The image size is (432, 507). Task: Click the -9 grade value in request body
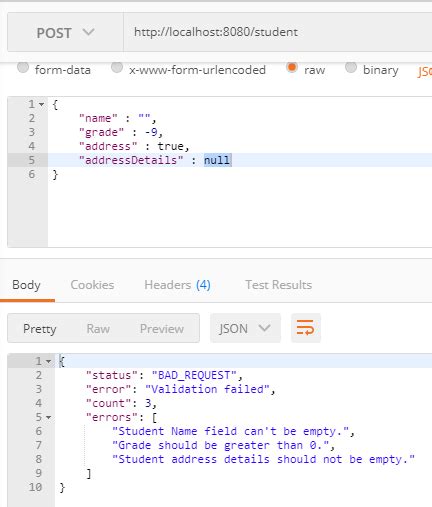coord(151,132)
